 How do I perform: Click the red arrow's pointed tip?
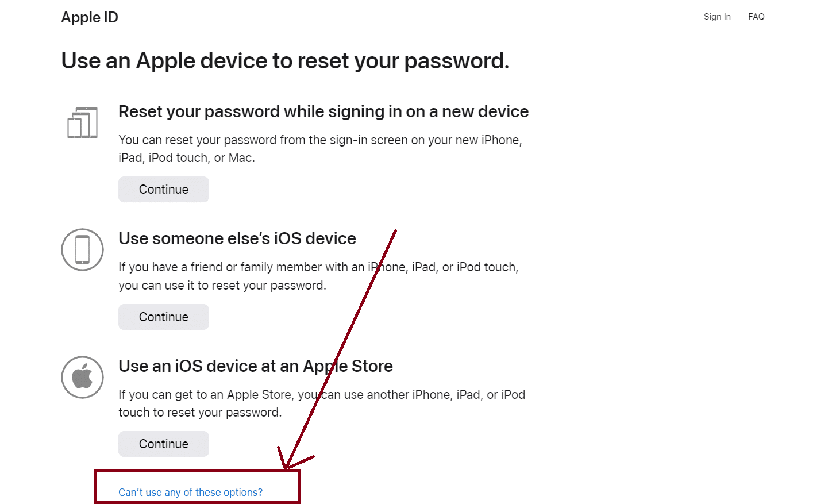[286, 468]
